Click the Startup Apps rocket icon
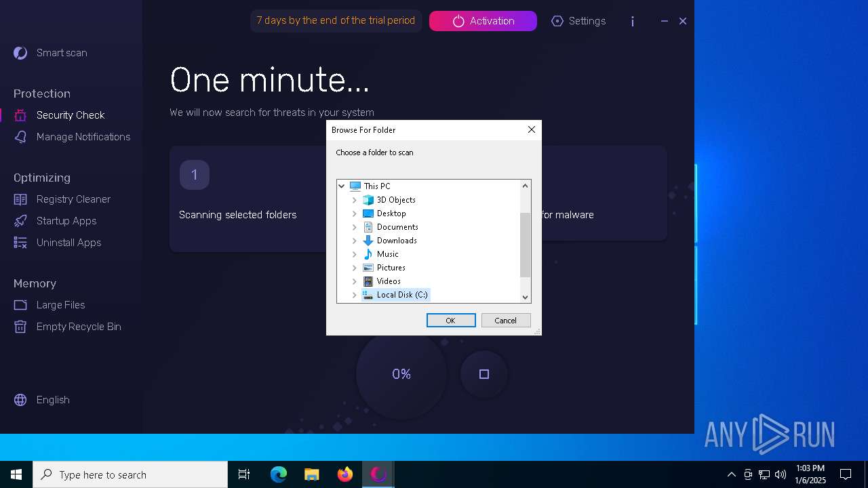The image size is (868, 488). [20, 221]
